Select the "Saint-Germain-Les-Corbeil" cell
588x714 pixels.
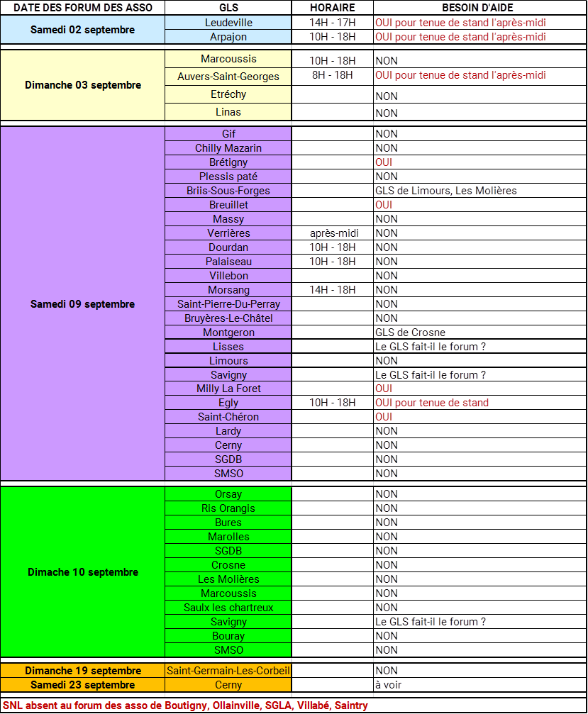tap(228, 671)
